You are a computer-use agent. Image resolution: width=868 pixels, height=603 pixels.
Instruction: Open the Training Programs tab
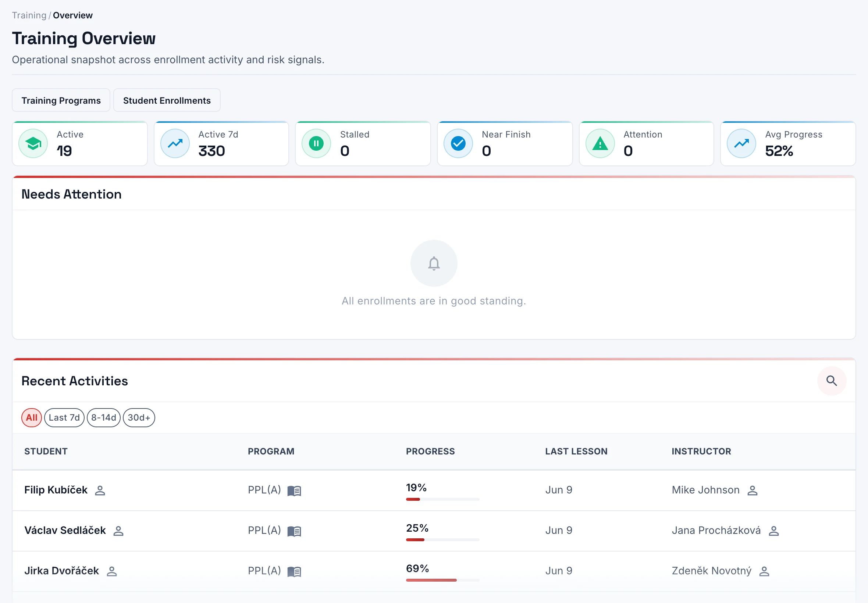(61, 100)
